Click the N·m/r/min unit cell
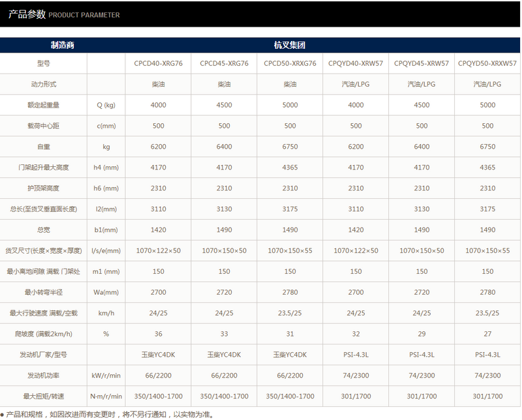This screenshot has height=420, width=522. [106, 396]
